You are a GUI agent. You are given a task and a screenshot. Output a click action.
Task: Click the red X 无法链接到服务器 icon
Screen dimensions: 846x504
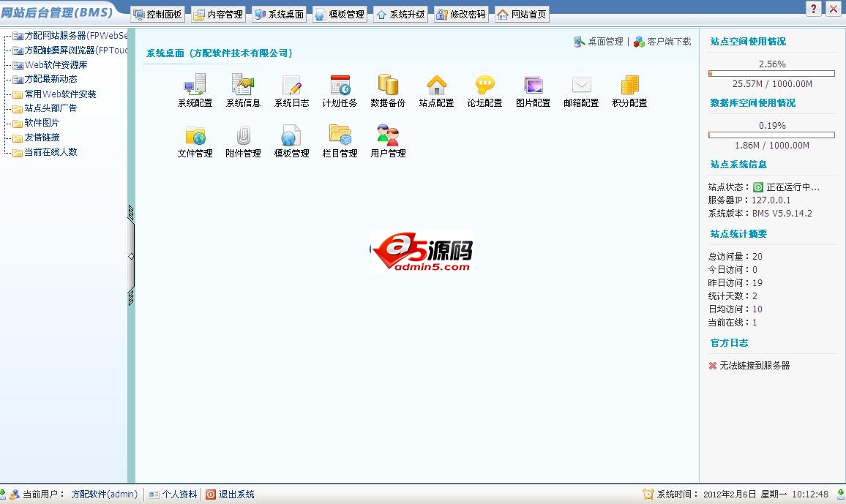coord(713,366)
